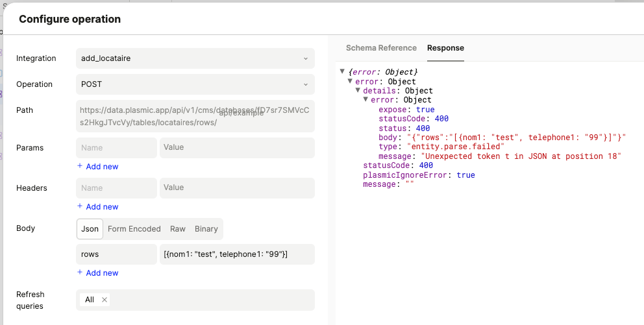Collapse the 'details: Object' tree node
The image size is (644, 325).
click(358, 91)
